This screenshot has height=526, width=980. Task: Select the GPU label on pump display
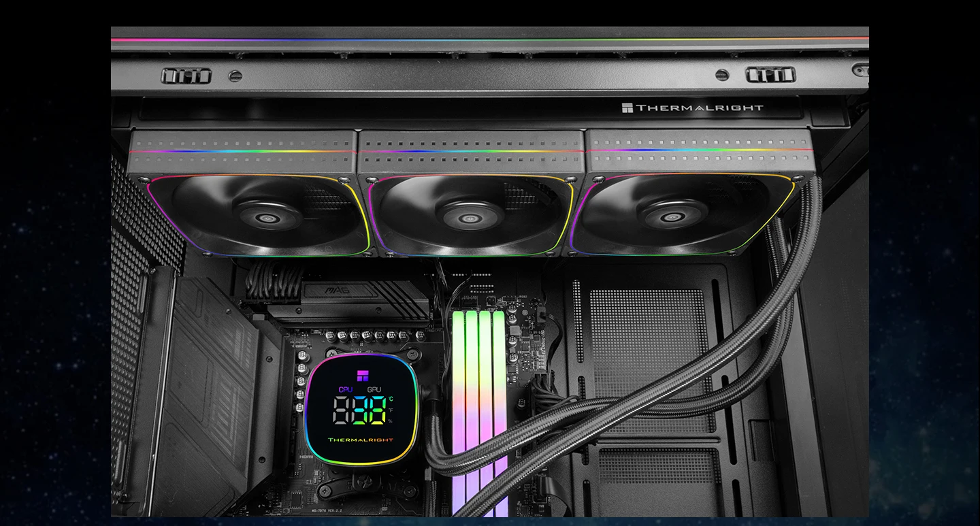click(x=374, y=390)
